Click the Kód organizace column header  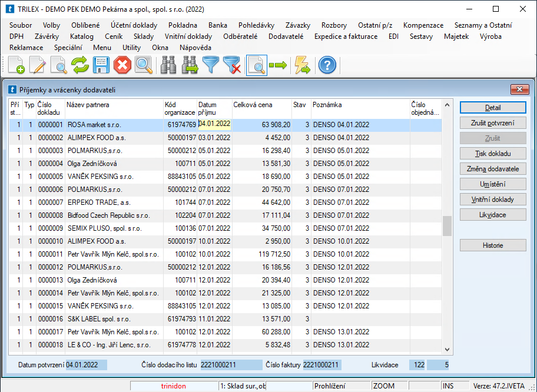coord(180,108)
